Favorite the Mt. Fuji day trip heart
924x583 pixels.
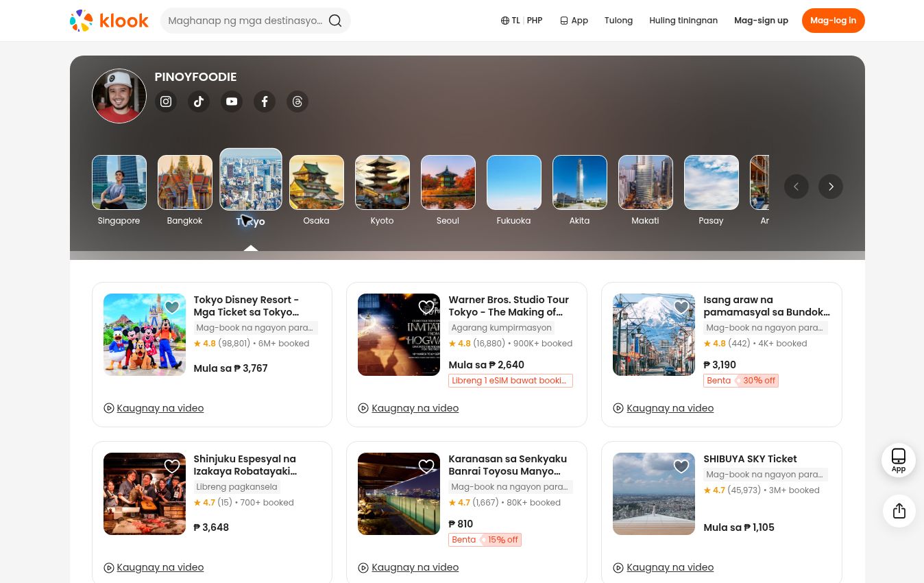tap(681, 307)
